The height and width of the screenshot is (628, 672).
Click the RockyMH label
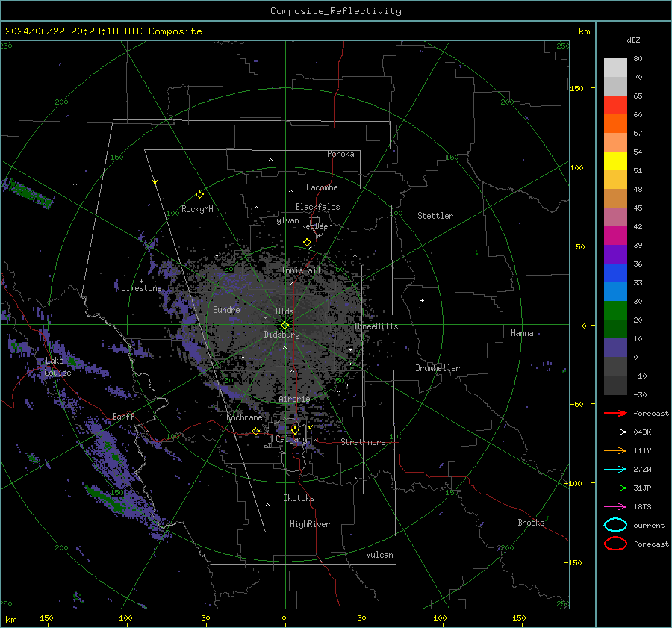click(x=197, y=209)
